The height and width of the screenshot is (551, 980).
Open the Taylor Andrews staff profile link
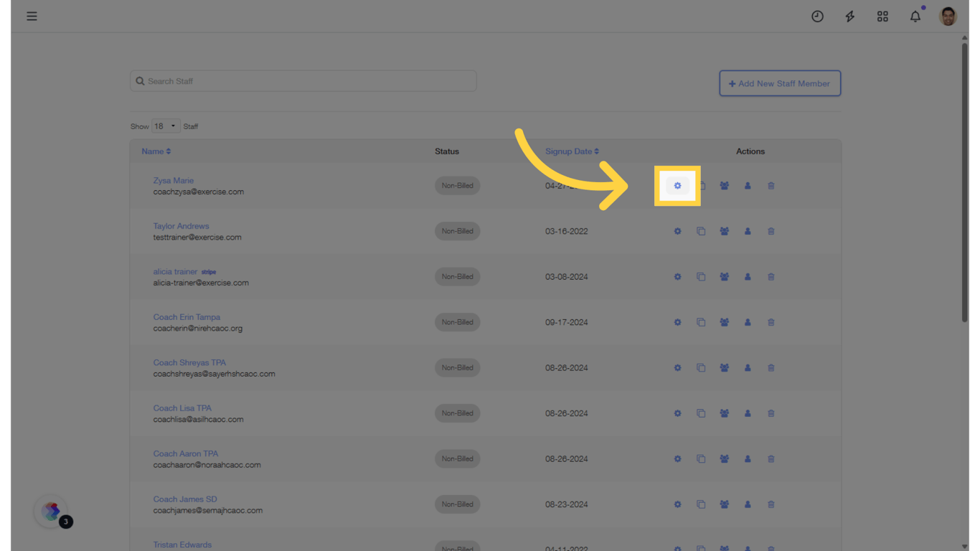coord(181,226)
